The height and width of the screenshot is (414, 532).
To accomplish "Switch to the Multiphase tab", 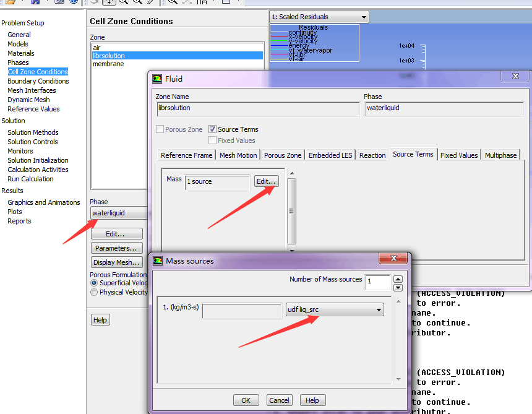I will click(x=501, y=155).
